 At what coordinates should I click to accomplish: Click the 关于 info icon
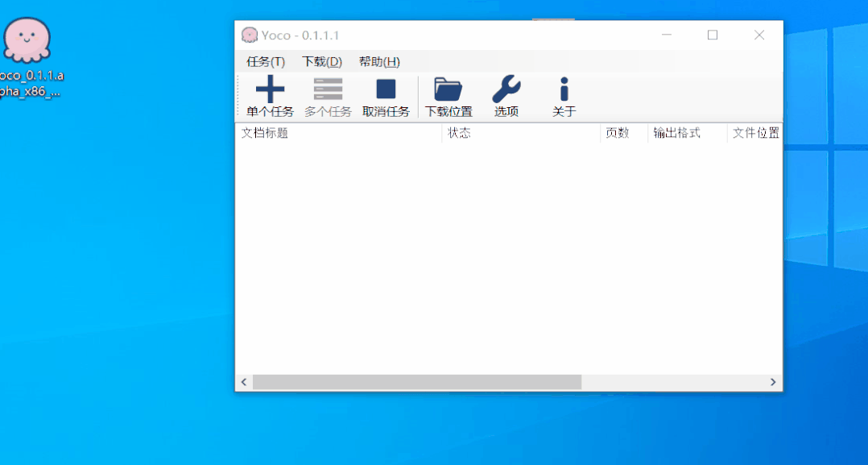(564, 89)
